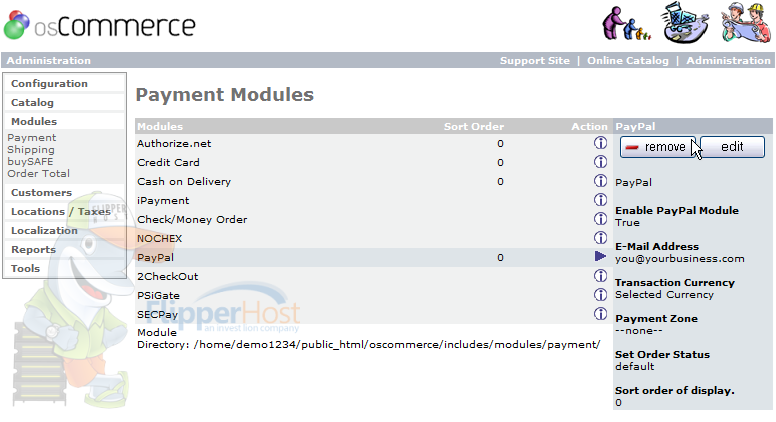This screenshot has width=776, height=422.
Task: Select Shipping under Modules
Action: [x=31, y=149]
